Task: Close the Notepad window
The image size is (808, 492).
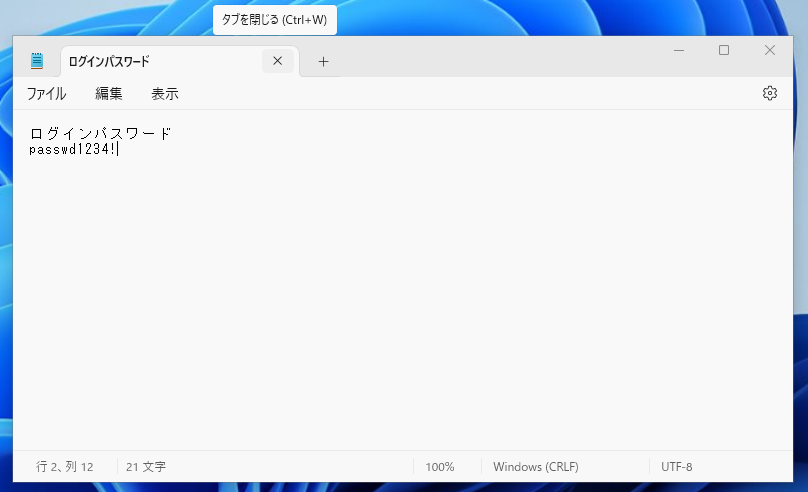Action: pos(770,50)
